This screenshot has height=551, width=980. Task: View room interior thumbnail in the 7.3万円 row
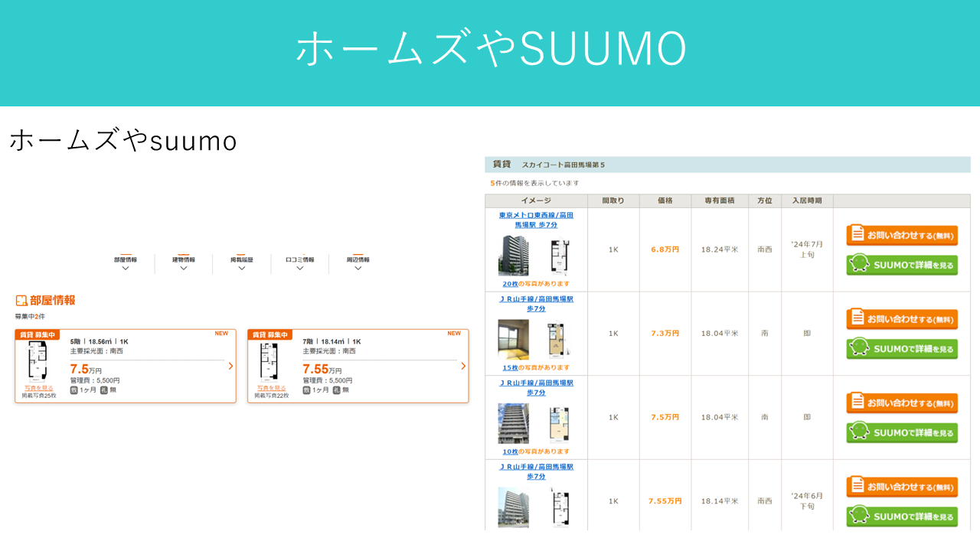click(x=513, y=339)
